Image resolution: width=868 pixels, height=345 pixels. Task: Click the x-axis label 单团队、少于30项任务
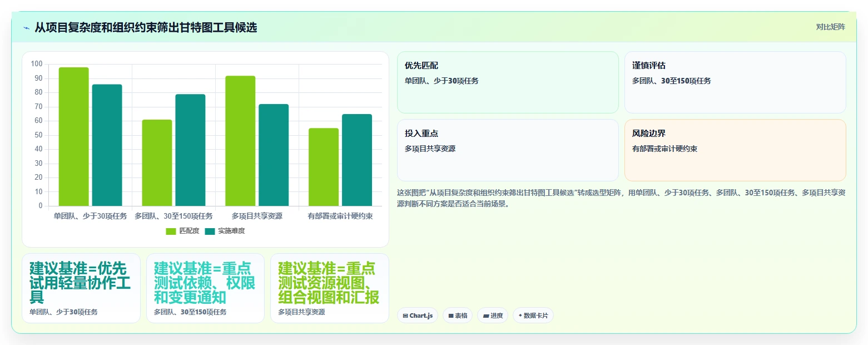pos(90,216)
